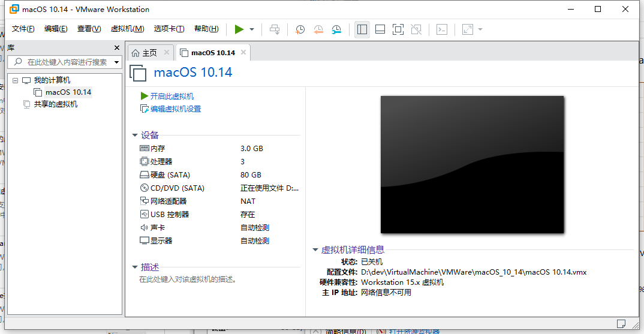Close the macOS 10.14 tab
Viewport: 644px width, 334px height.
click(x=243, y=52)
